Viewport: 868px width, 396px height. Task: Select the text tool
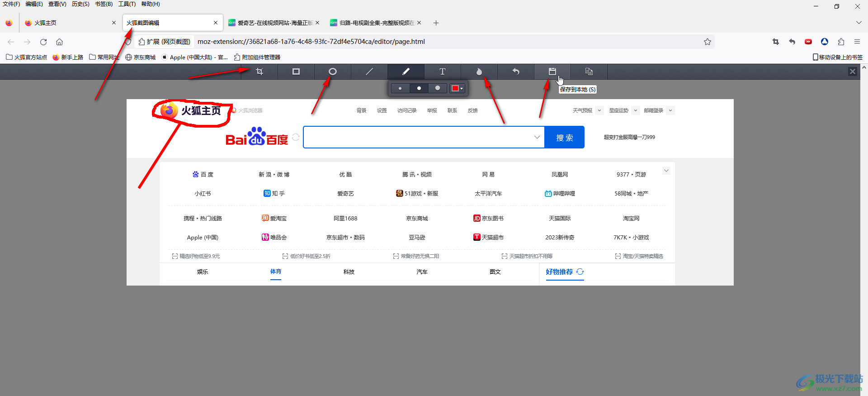click(x=443, y=72)
